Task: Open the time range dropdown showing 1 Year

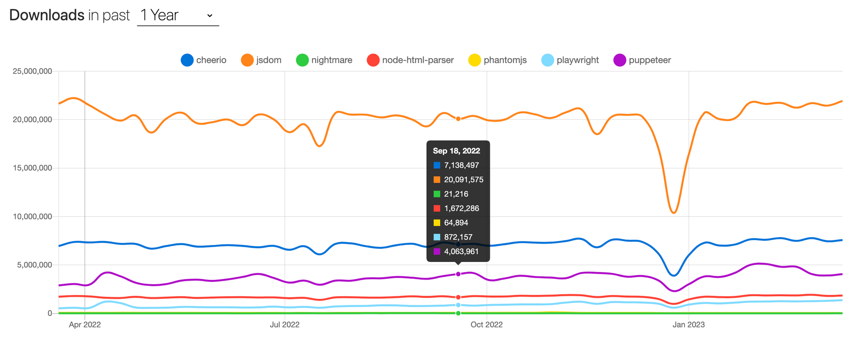Action: click(x=177, y=14)
